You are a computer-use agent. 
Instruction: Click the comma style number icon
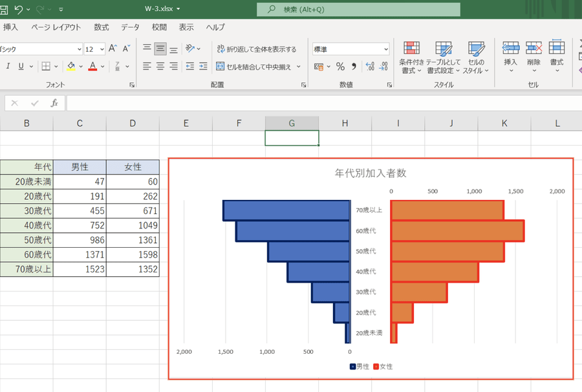[354, 66]
